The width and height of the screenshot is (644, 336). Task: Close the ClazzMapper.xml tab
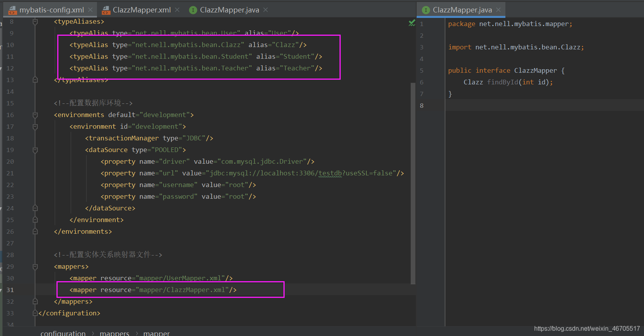[x=177, y=10]
